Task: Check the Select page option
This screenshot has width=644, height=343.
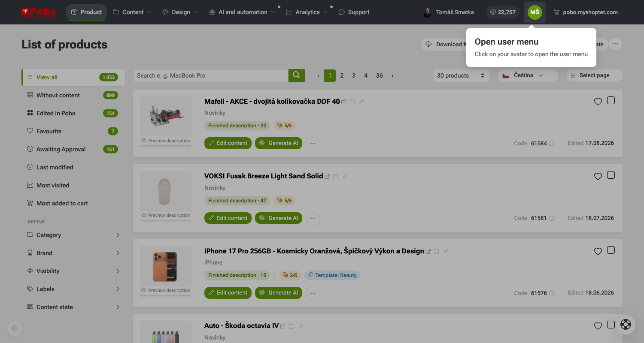Action: tap(595, 75)
